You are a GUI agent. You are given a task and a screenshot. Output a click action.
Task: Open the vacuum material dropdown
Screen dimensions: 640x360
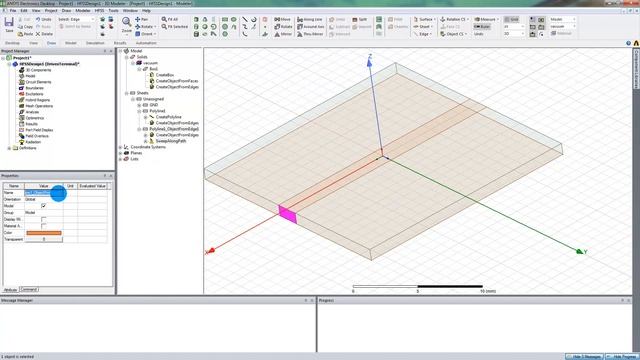(x=563, y=26)
